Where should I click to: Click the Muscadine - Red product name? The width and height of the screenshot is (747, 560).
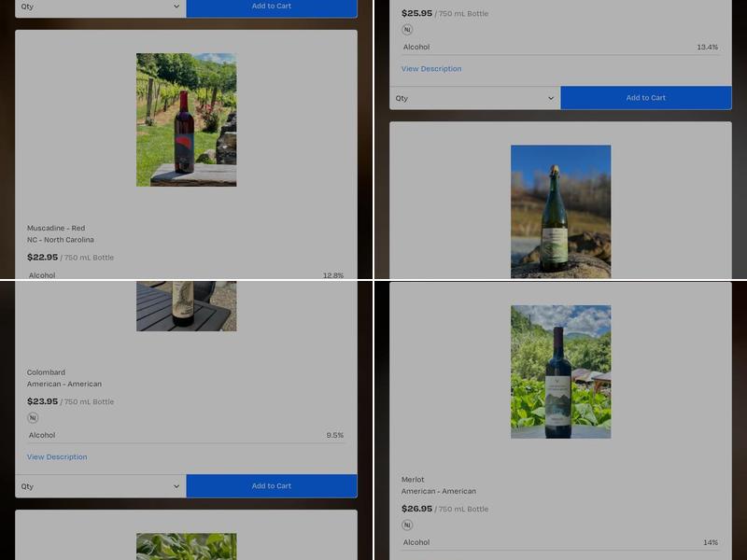click(56, 229)
